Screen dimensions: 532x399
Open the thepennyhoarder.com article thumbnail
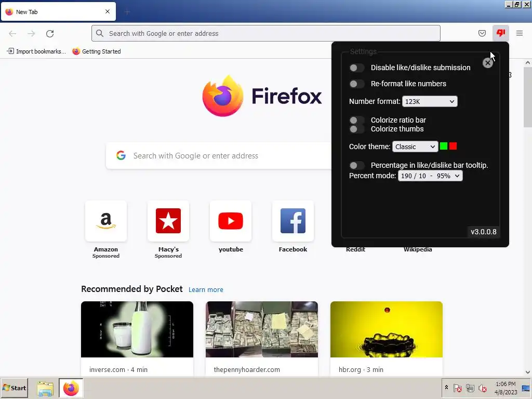[262, 329]
